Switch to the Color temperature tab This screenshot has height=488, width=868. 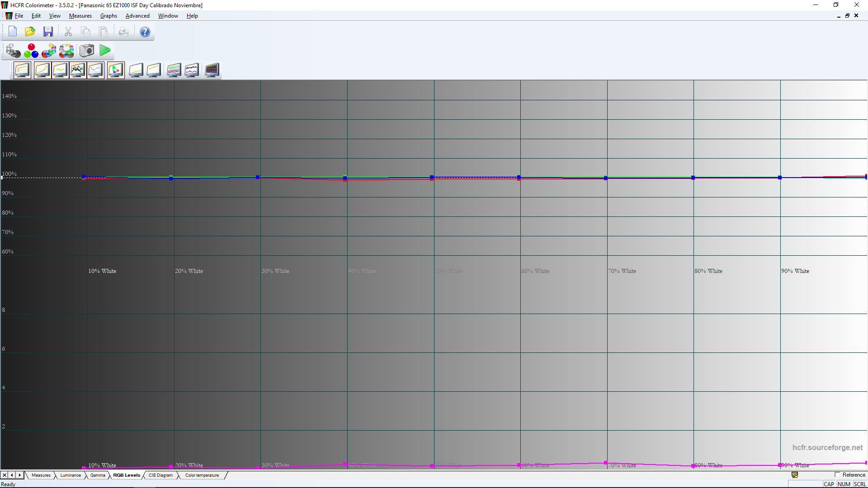click(x=202, y=475)
